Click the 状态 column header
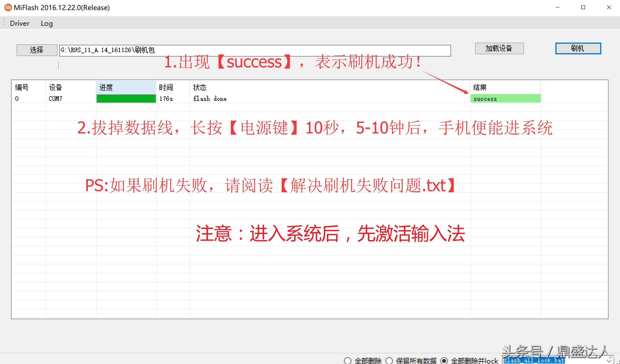 (330, 87)
